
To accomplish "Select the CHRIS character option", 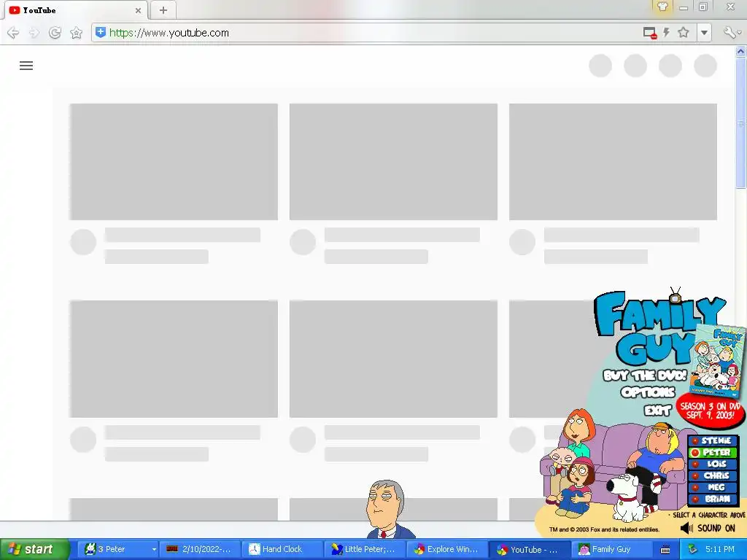I will pos(713,475).
